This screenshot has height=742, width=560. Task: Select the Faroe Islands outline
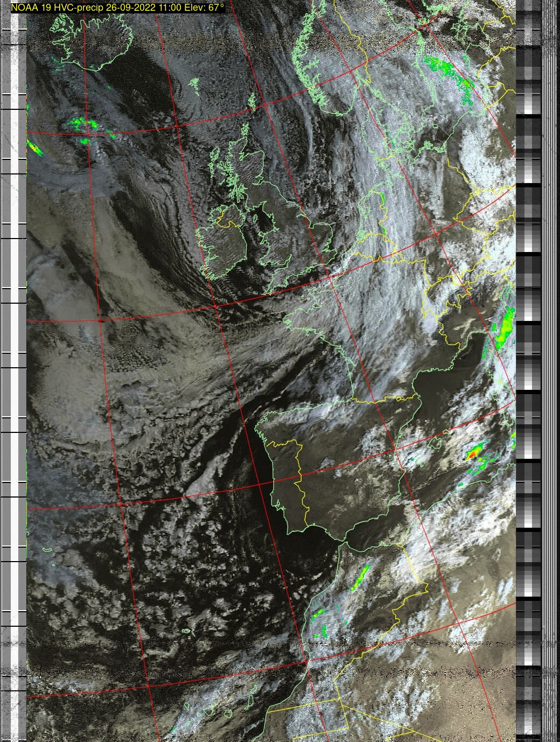click(194, 85)
